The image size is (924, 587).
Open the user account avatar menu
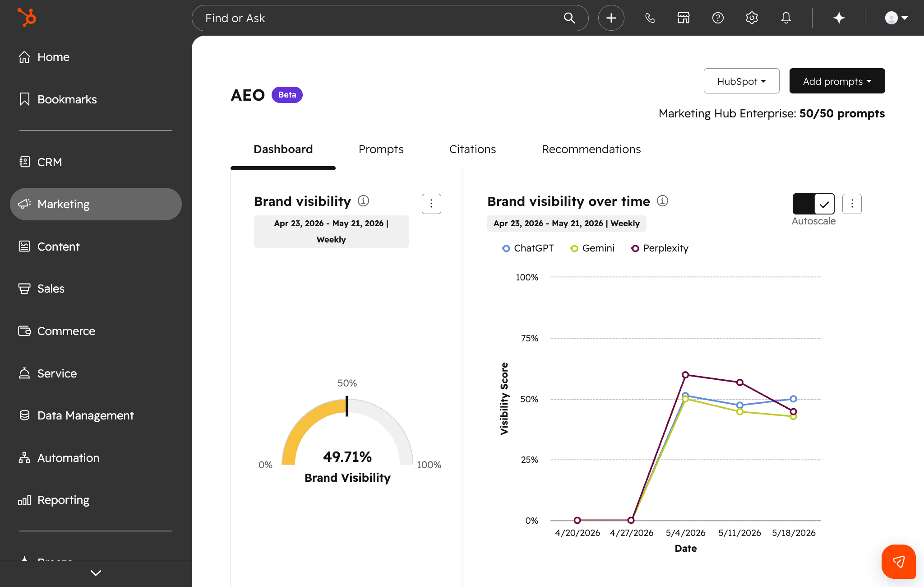(896, 18)
